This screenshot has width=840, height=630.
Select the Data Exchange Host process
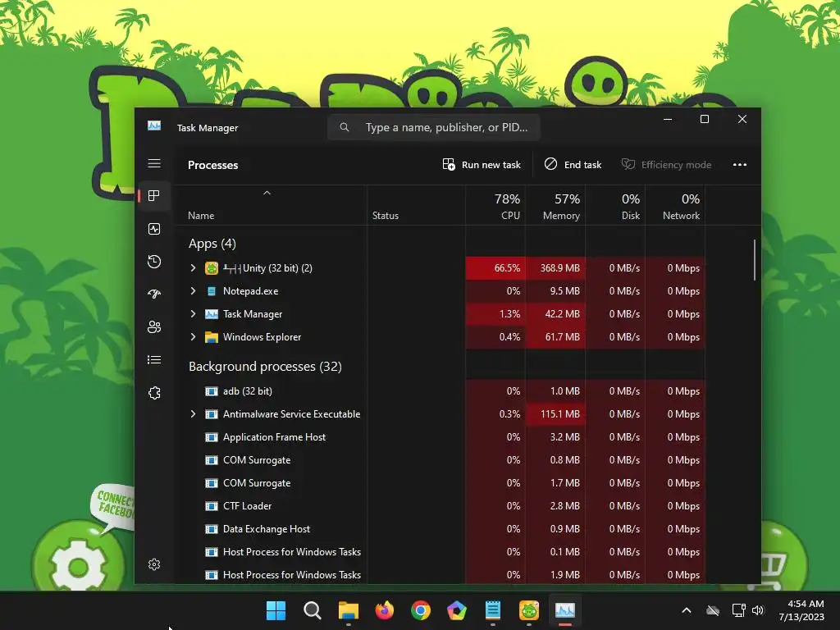coord(440,529)
